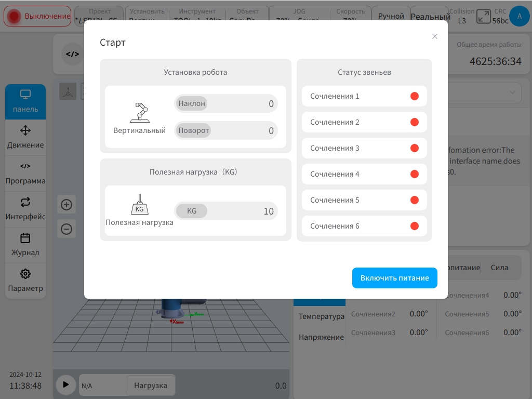Click Включить питание button
532x399 pixels.
[x=395, y=278]
